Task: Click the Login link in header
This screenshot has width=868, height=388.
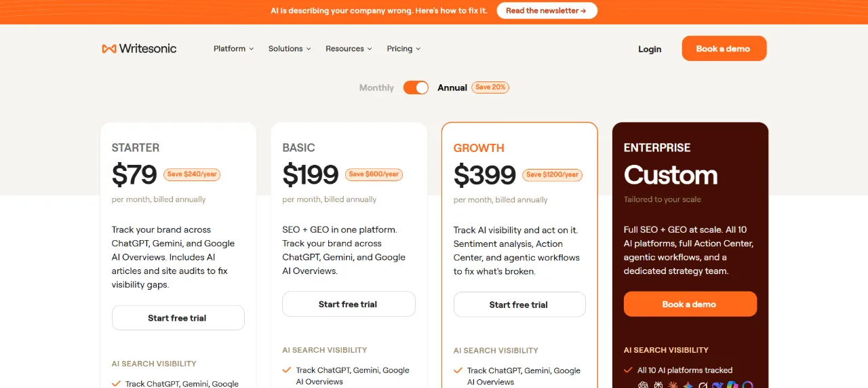Action: (x=650, y=49)
